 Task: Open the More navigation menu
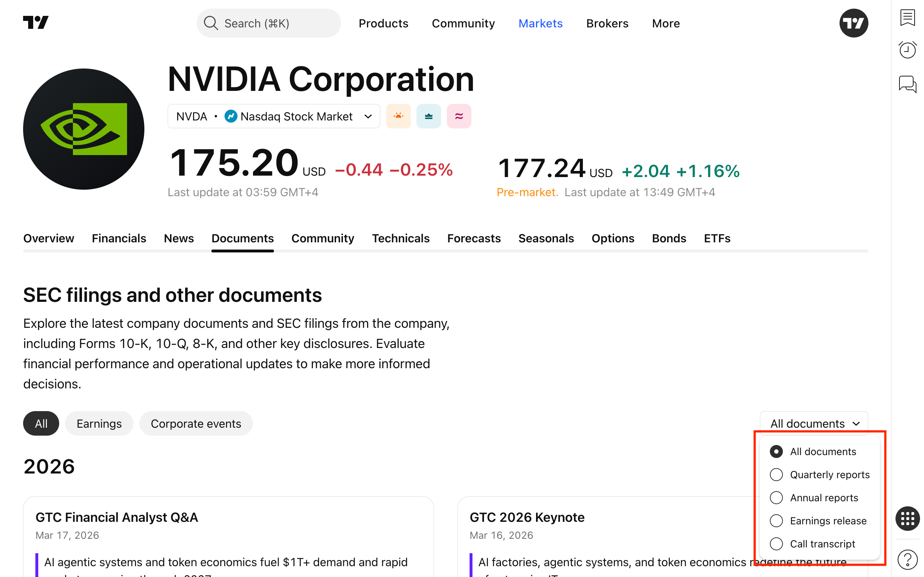(x=666, y=24)
